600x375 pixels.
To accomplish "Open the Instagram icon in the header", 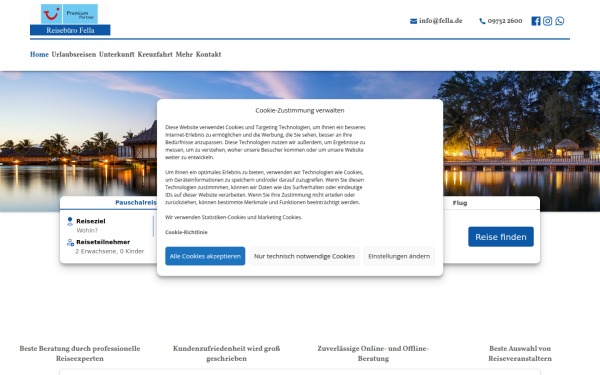I will [x=548, y=21].
